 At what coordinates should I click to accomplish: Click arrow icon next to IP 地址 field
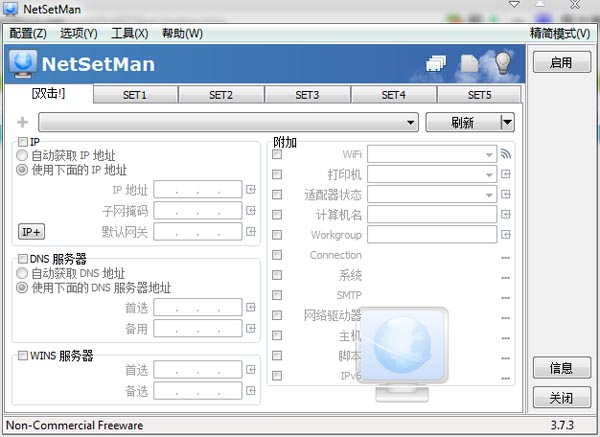point(251,190)
